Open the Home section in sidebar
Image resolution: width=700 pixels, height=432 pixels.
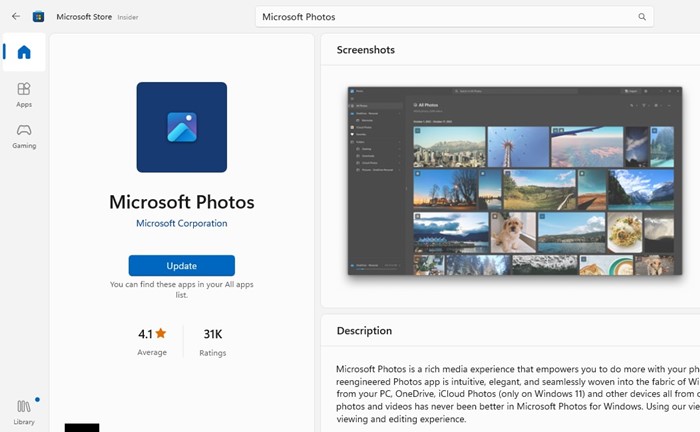[x=24, y=52]
